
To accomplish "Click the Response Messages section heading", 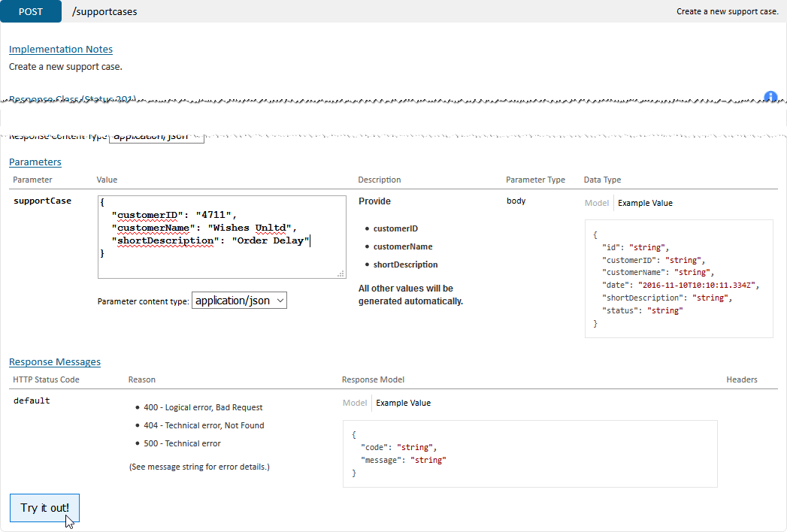I will click(55, 362).
